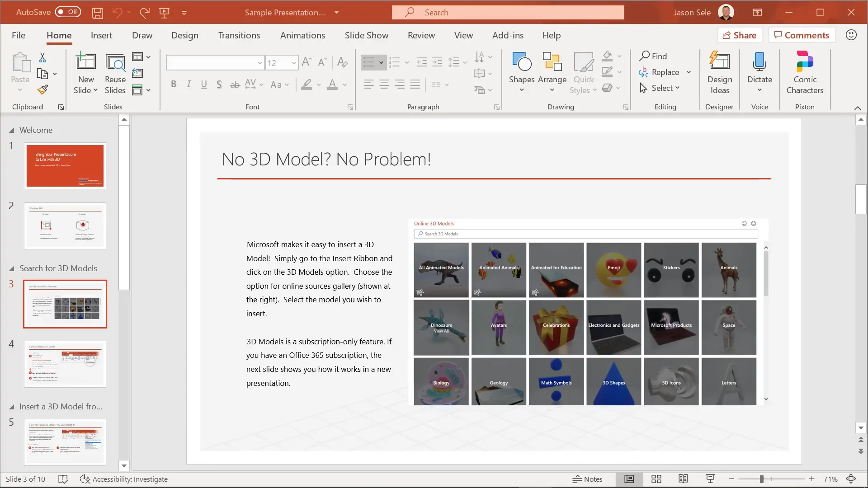Click the Redo arrow icon
Viewport: 868px width, 488px height.
(x=144, y=13)
